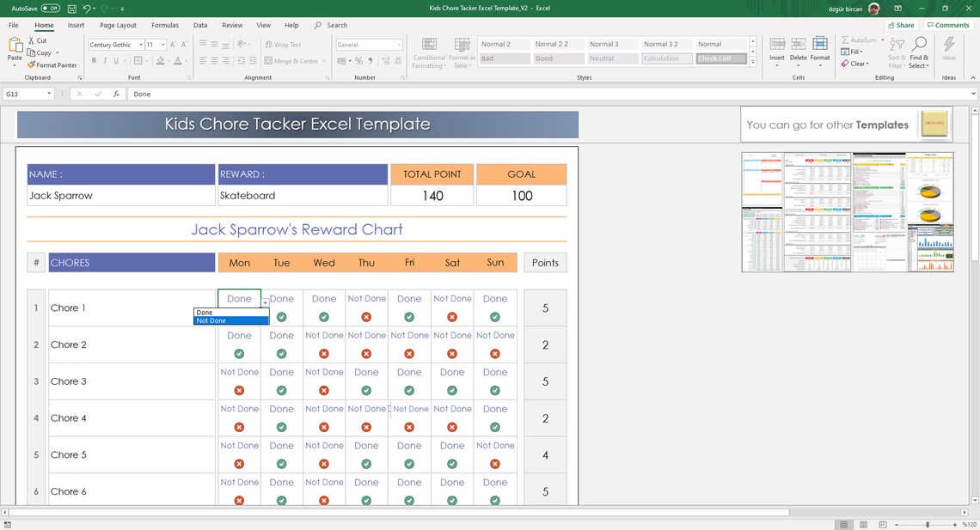The image size is (980, 530).
Task: Open the font size dropdown
Action: [162, 45]
